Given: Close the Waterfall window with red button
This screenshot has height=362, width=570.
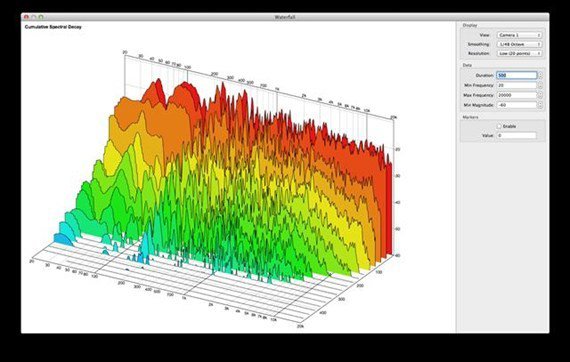Looking at the screenshot, I should 26,17.
